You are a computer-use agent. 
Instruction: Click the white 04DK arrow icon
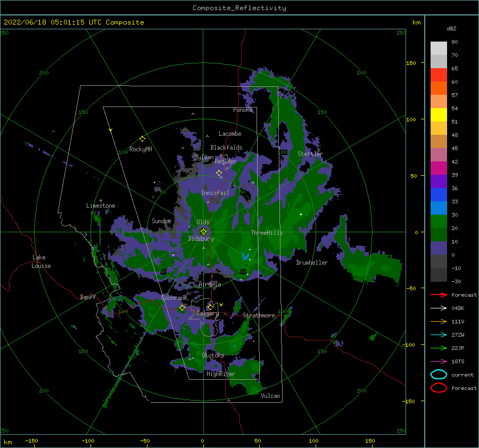pos(439,308)
